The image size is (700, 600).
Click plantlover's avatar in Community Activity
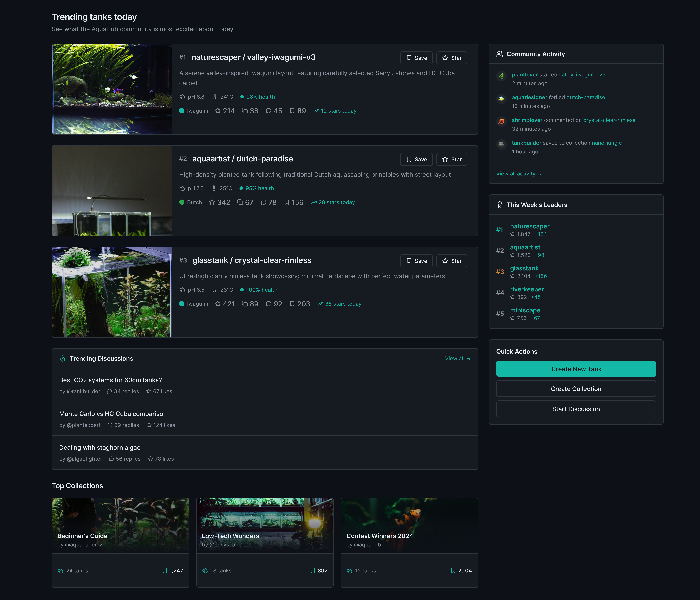501,76
